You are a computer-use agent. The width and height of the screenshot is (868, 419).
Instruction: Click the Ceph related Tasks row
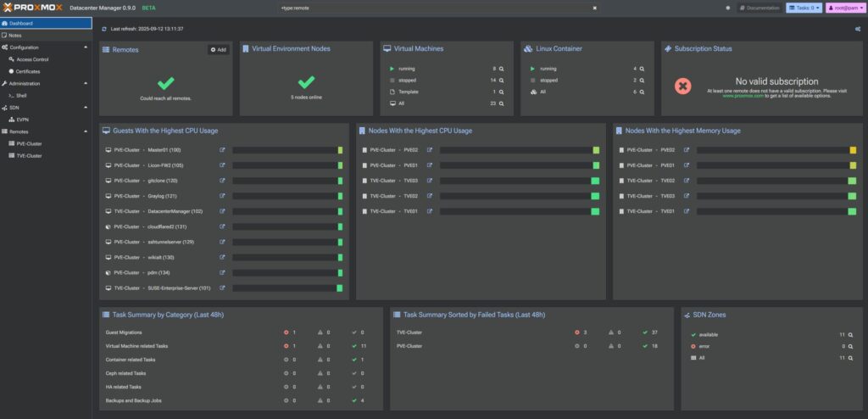click(241, 373)
